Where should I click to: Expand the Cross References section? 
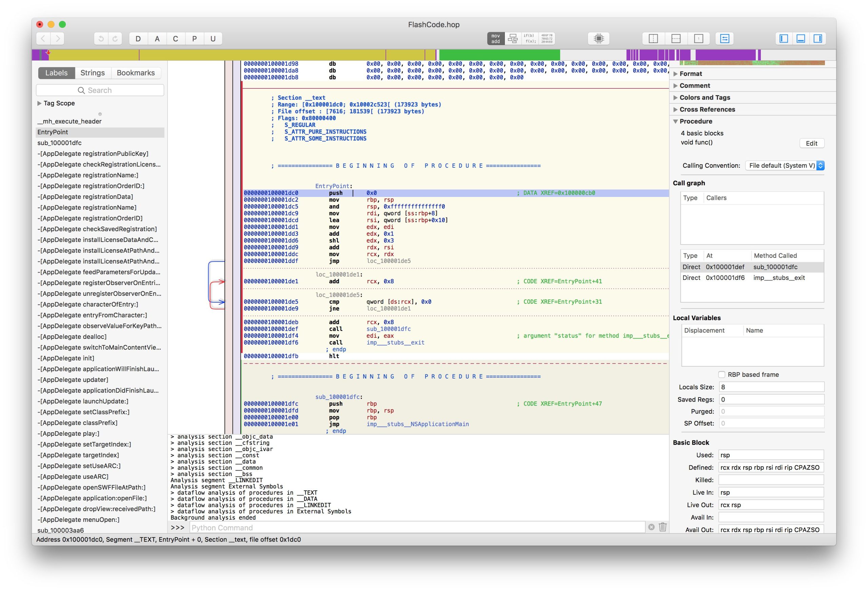click(675, 109)
